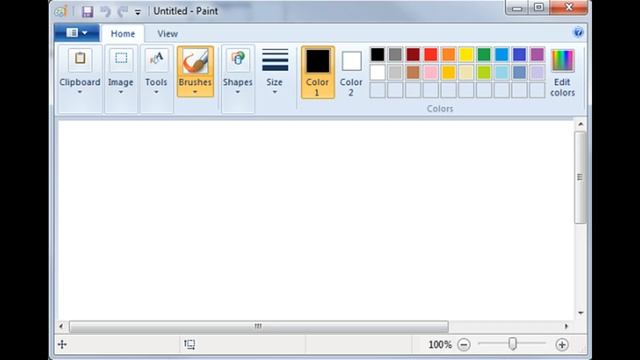Switch to the Home tab
The image size is (640, 360).
click(x=122, y=34)
